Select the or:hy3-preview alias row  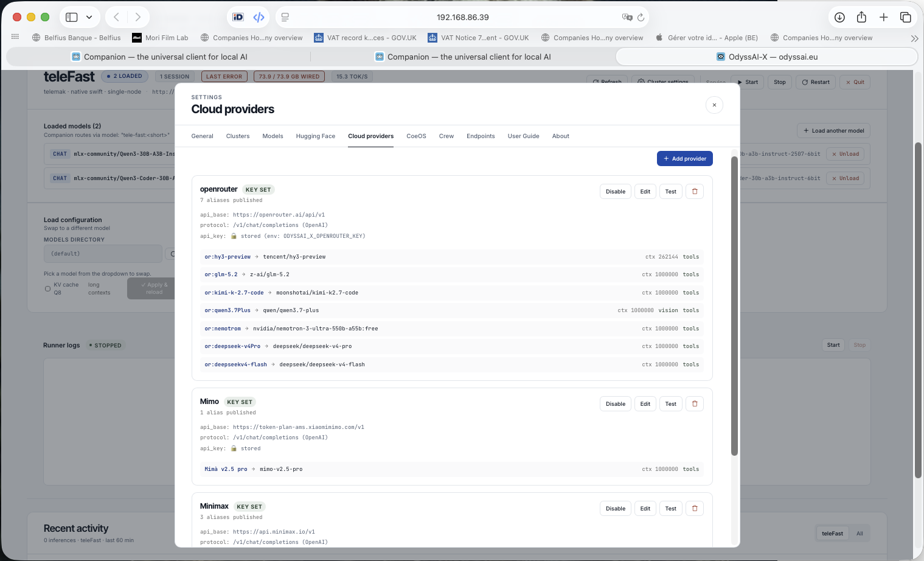click(452, 257)
